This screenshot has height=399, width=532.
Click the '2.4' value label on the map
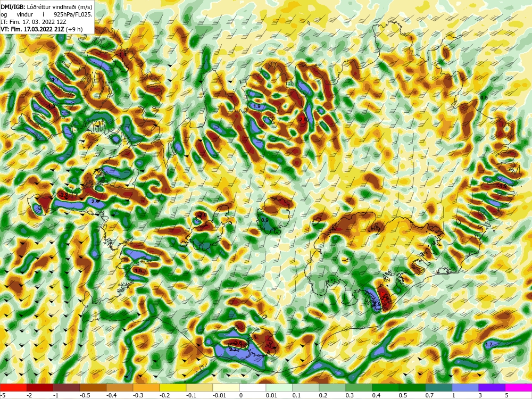point(95,201)
